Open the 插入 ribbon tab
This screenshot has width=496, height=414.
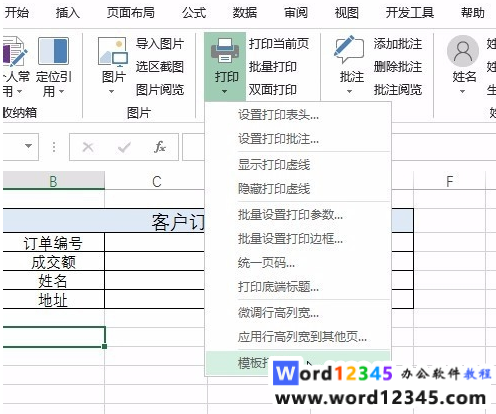[x=68, y=13]
